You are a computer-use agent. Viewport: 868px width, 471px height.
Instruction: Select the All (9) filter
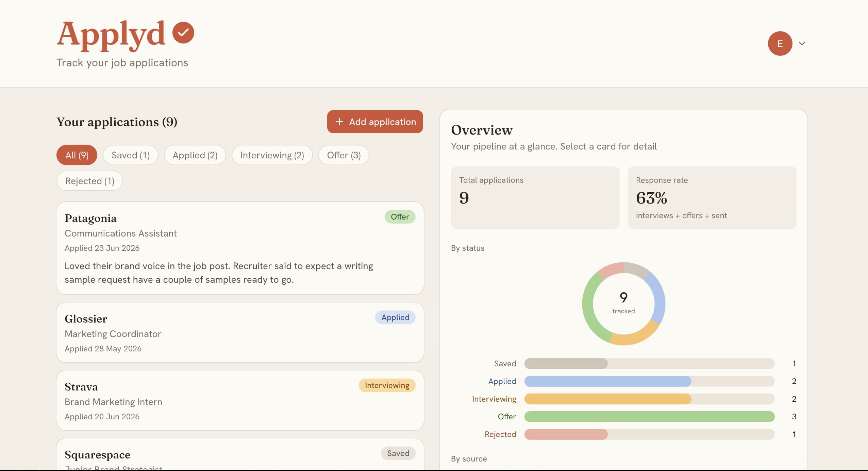(77, 155)
